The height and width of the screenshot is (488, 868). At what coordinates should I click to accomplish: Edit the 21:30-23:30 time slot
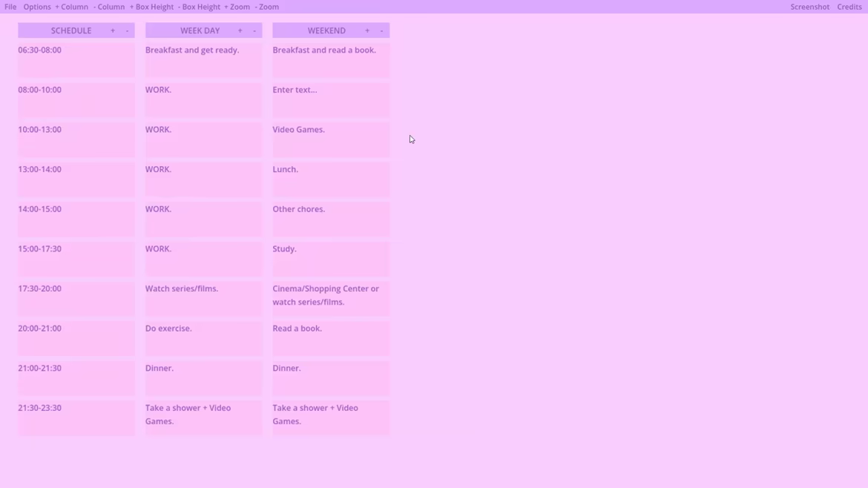coord(76,419)
